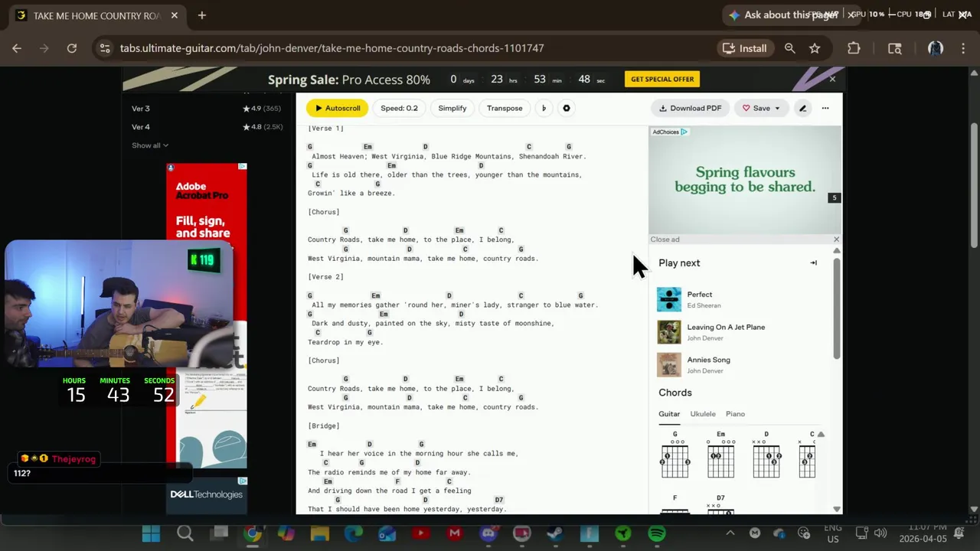Open the three-dot more options menu
Image resolution: width=980 pixels, height=551 pixels.
(x=825, y=108)
